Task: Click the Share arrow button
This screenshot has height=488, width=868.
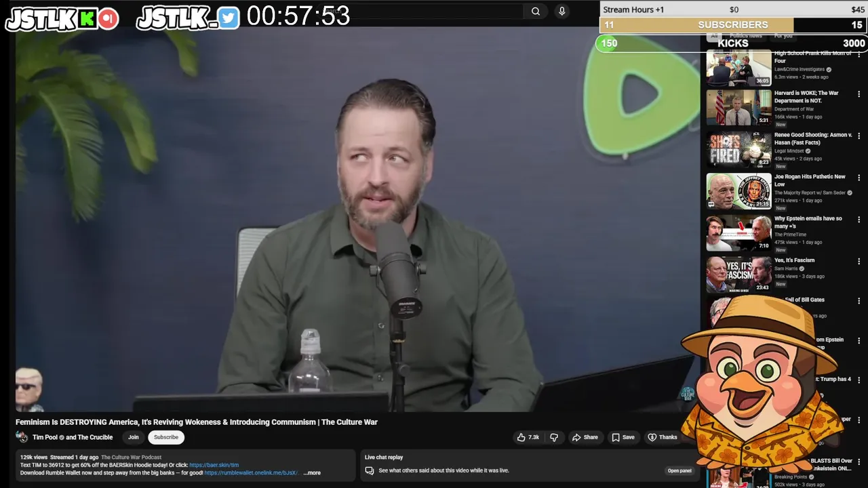Action: click(585, 437)
